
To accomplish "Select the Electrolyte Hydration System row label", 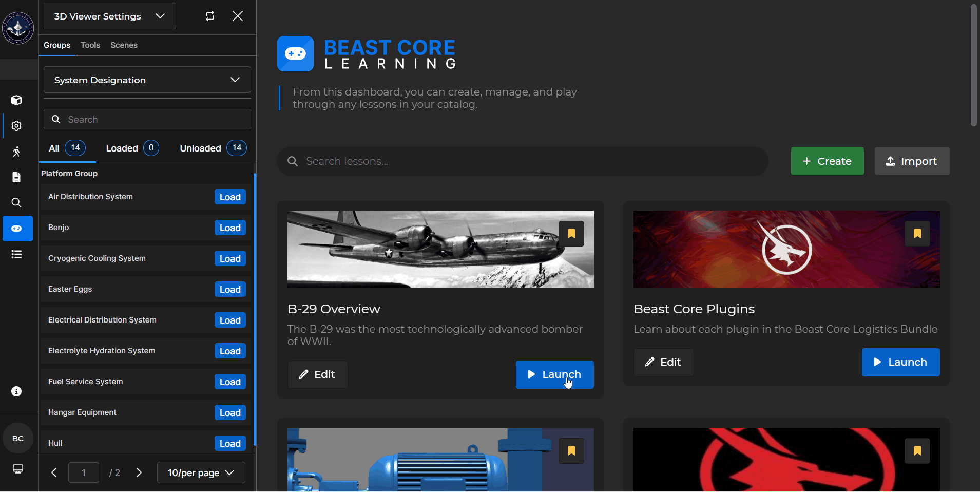I will [102, 351].
